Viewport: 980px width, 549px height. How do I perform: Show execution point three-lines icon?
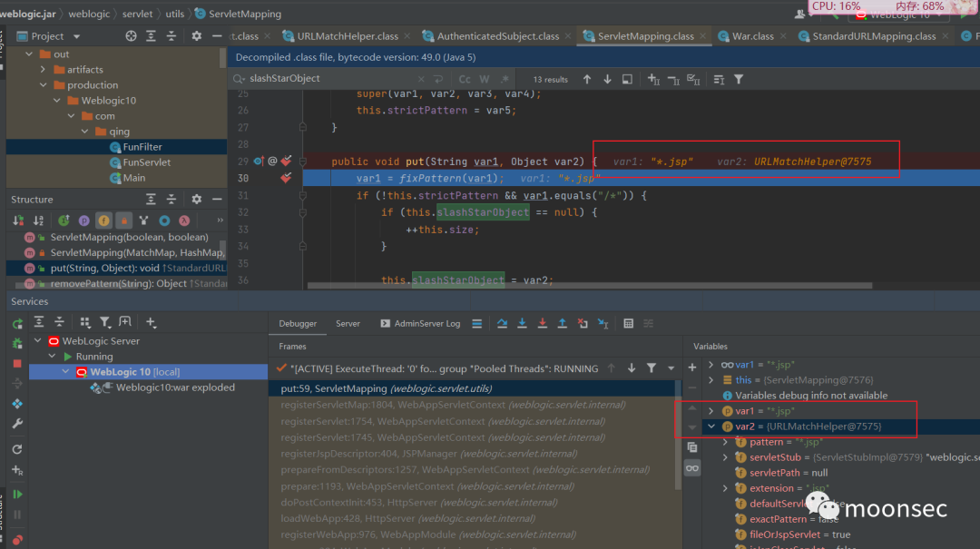click(x=477, y=323)
